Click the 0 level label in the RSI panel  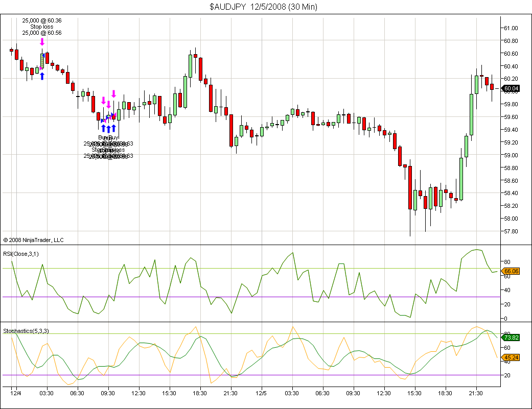click(x=505, y=319)
